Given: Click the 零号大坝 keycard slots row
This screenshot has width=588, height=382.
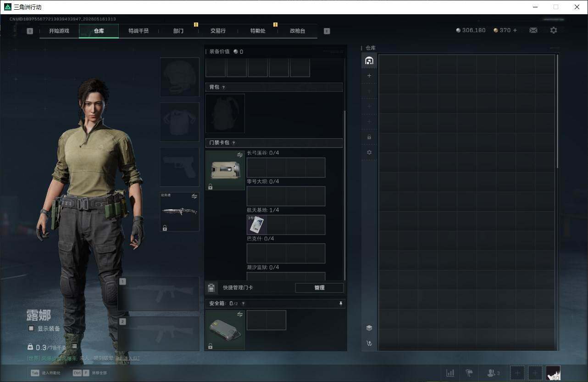Looking at the screenshot, I should (286, 196).
